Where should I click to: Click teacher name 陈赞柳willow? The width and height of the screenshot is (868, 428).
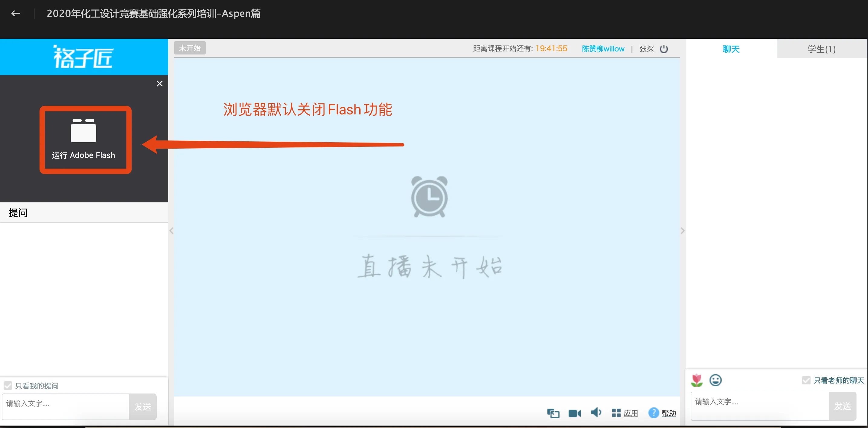pyautogui.click(x=603, y=49)
